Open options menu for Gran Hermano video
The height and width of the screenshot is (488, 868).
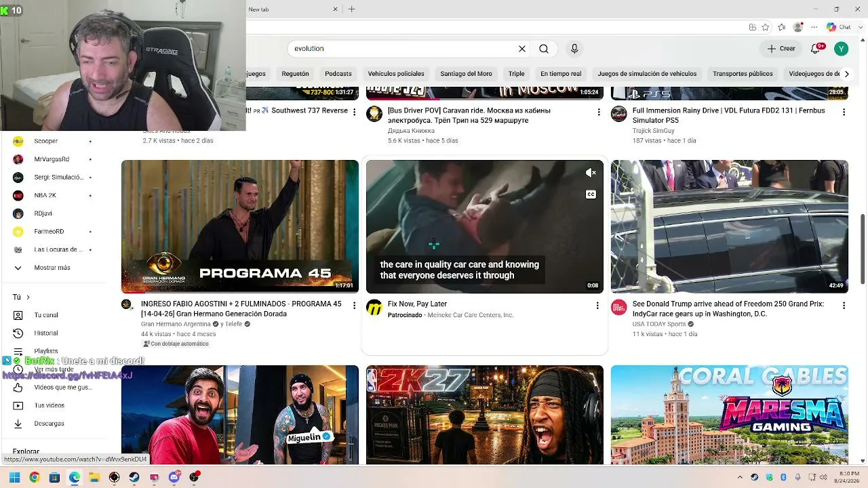[354, 306]
